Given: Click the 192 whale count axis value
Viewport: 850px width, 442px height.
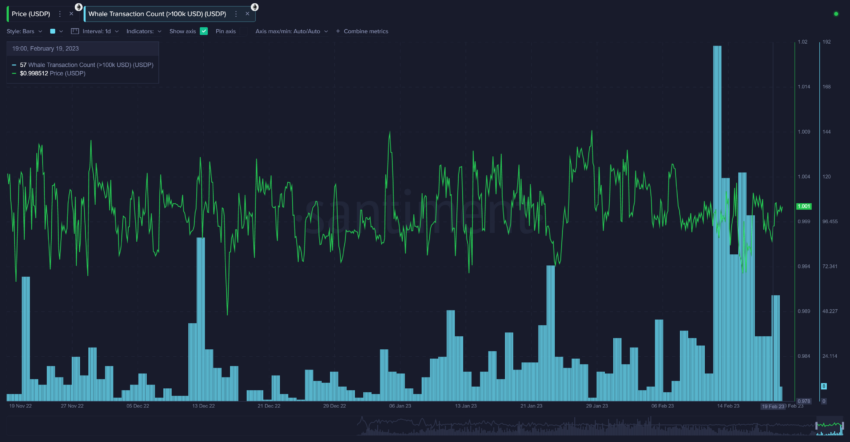Looking at the screenshot, I should click(x=826, y=42).
